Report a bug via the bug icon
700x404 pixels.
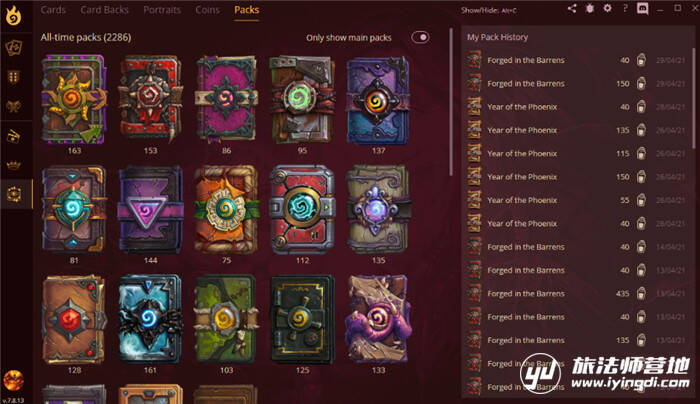tap(590, 8)
